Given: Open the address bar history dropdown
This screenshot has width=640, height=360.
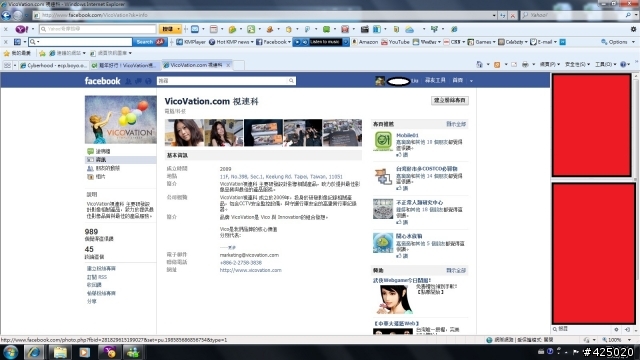Looking at the screenshot, I should (494, 16).
